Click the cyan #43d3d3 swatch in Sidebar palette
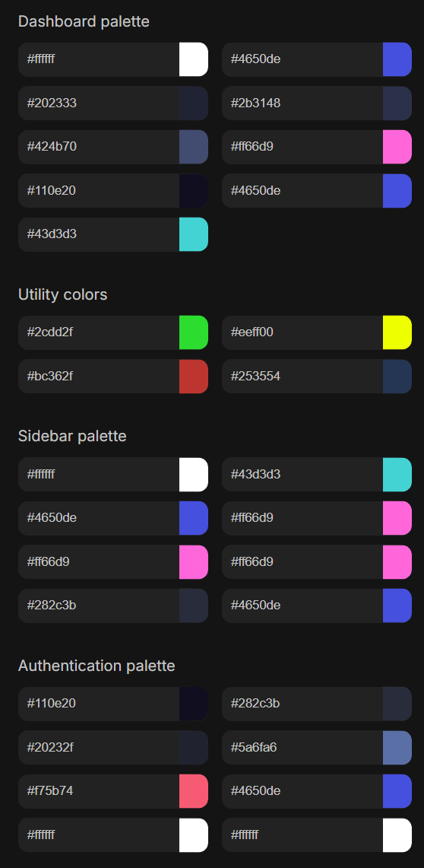 (397, 475)
